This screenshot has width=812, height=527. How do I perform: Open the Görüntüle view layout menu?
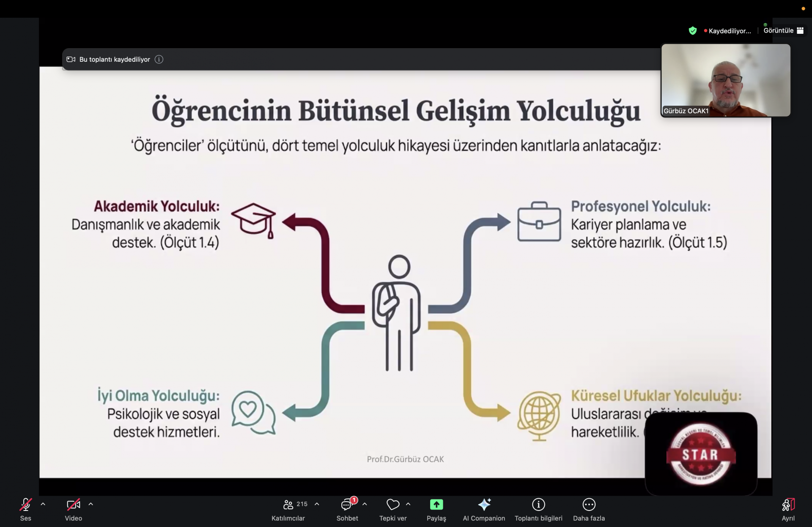(783, 30)
